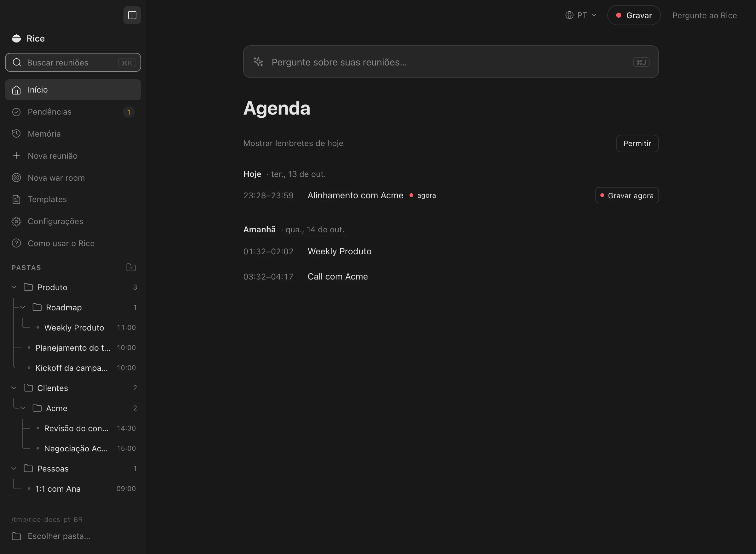The height and width of the screenshot is (554, 756).
Task: Open the PT language dropdown
Action: 581,15
